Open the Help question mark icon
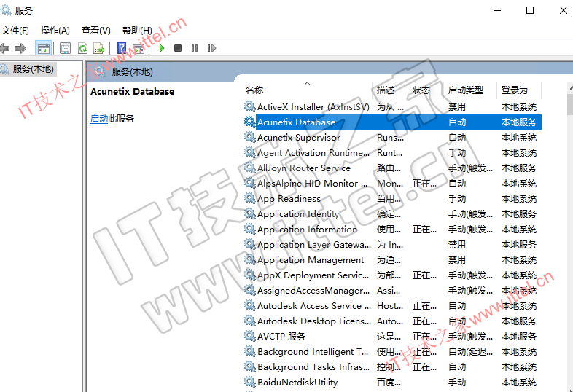Viewport: 573px width, 392px height. (121, 48)
